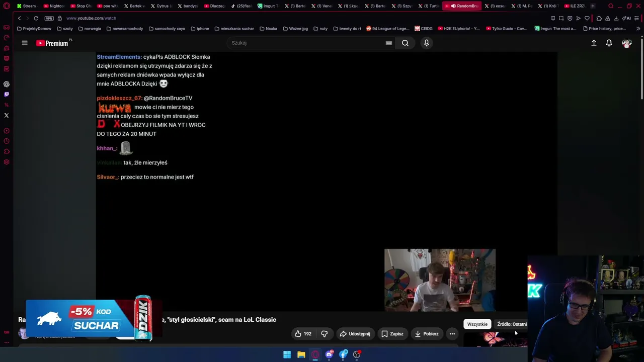Switch to the Nightcore browser tab

pos(54,6)
